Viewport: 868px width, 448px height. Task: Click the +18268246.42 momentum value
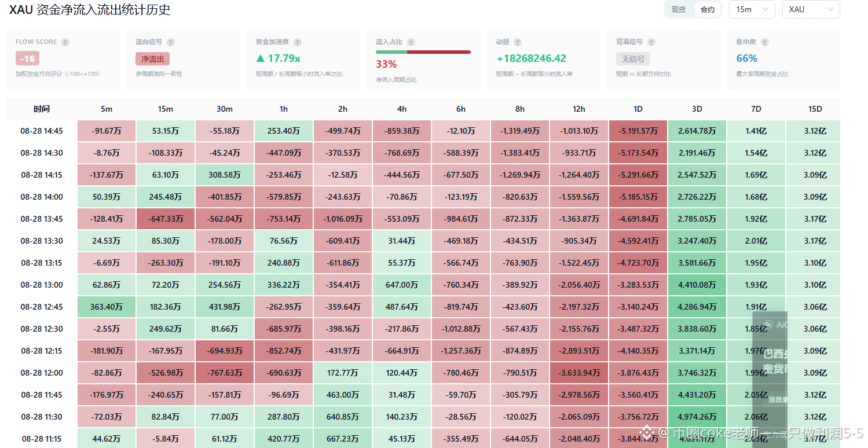pyautogui.click(x=531, y=58)
